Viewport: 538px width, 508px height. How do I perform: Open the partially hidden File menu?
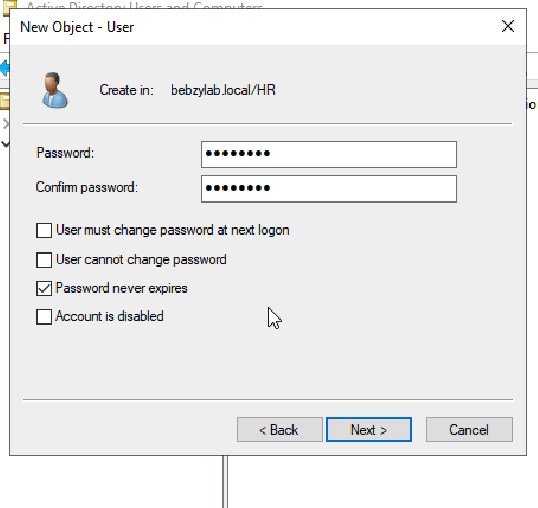pos(6,38)
